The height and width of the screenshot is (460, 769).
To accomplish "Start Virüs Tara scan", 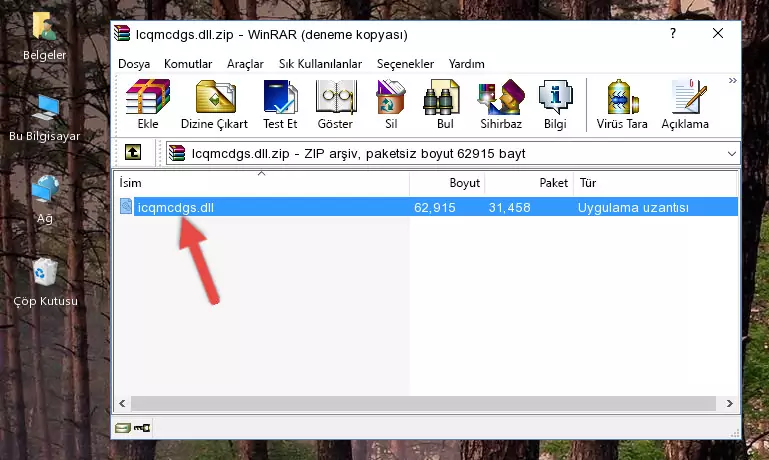I will (x=622, y=104).
